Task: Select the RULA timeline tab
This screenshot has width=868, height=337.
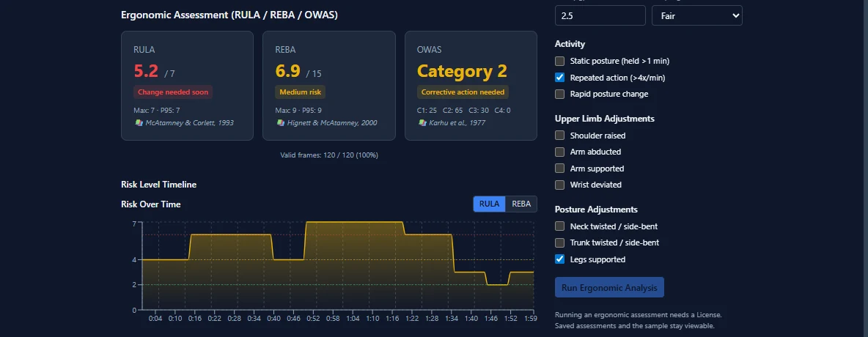Action: [490, 204]
